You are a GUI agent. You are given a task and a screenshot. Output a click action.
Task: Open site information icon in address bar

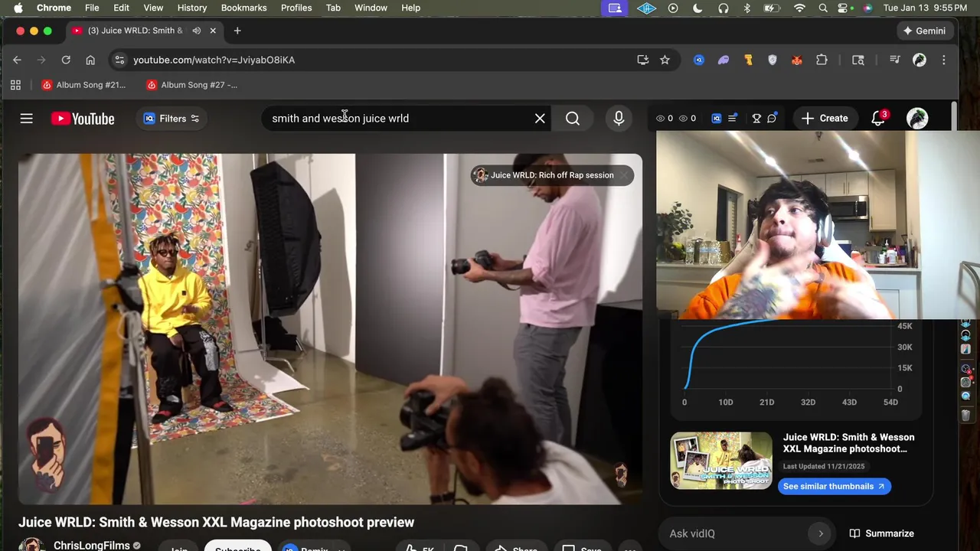(118, 60)
